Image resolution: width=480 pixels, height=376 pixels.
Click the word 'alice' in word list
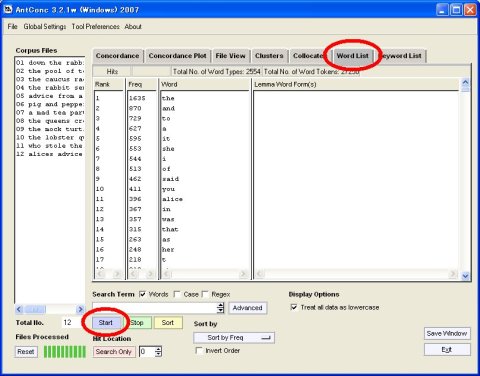point(172,199)
